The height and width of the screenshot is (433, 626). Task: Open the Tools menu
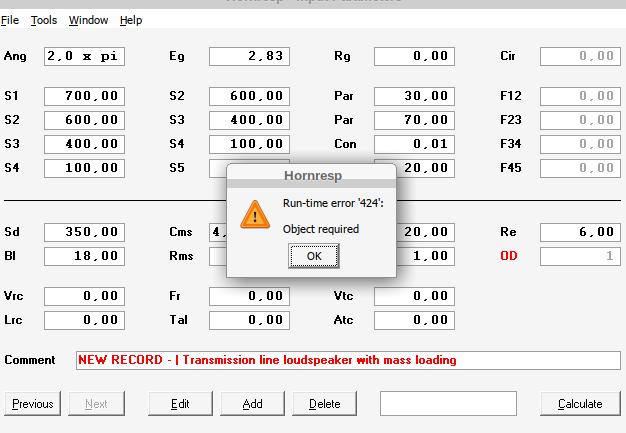[x=44, y=20]
